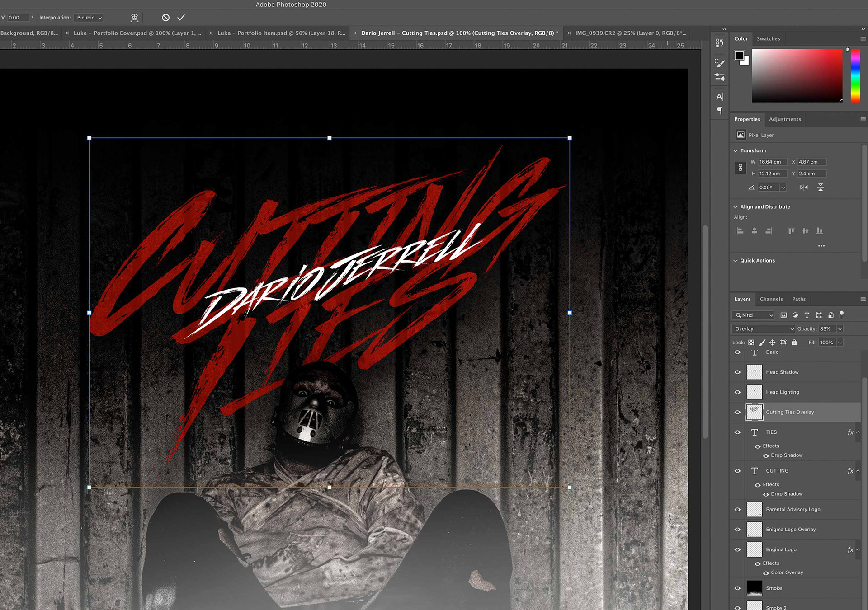The height and width of the screenshot is (610, 868).
Task: Lock transparent pixels
Action: (x=751, y=343)
